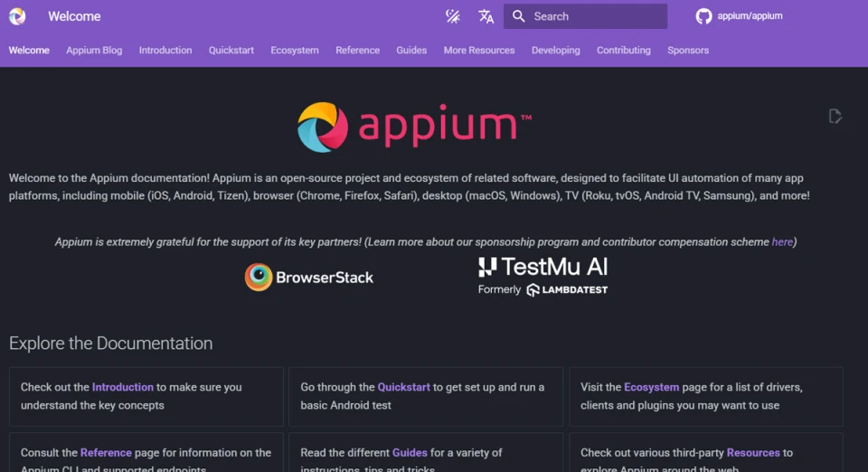Select the Welcome tab
Viewport: 868px width, 472px height.
pyautogui.click(x=29, y=51)
